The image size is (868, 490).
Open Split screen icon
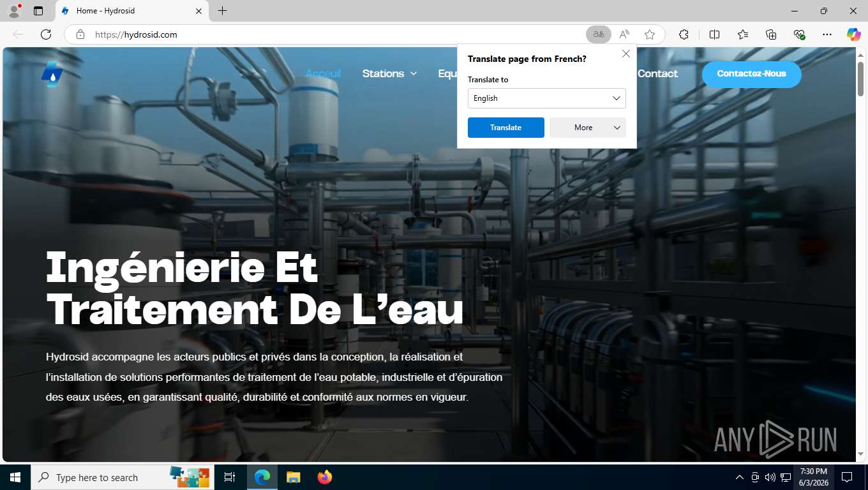[x=714, y=34]
